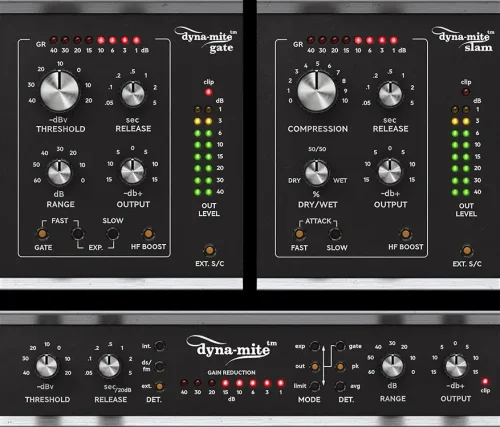Select FAST attack on the slam plugin
Image resolution: width=500 pixels, height=427 pixels.
pos(299,234)
